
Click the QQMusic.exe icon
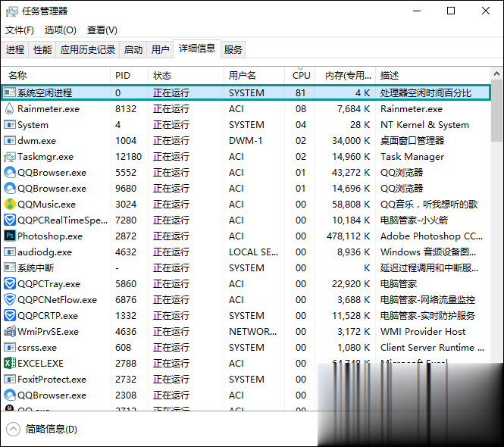(10, 204)
